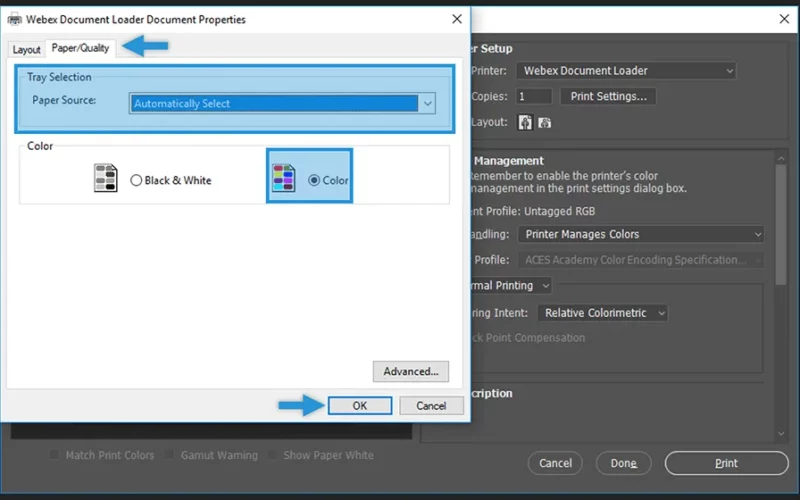This screenshot has width=800, height=500.
Task: Close the background print window
Action: (x=784, y=19)
